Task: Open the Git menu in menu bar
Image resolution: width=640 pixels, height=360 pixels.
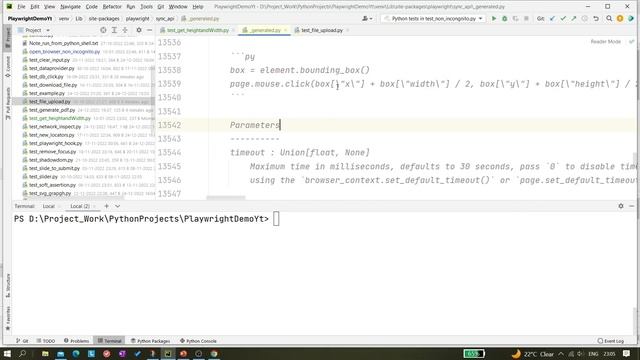Action: click(160, 7)
